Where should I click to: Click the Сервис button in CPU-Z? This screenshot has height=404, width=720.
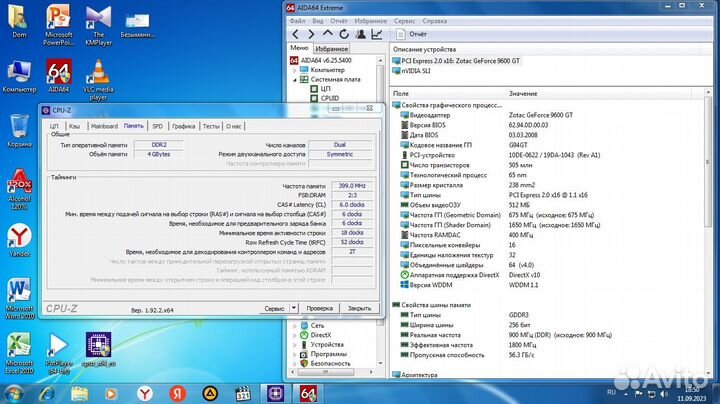[275, 309]
